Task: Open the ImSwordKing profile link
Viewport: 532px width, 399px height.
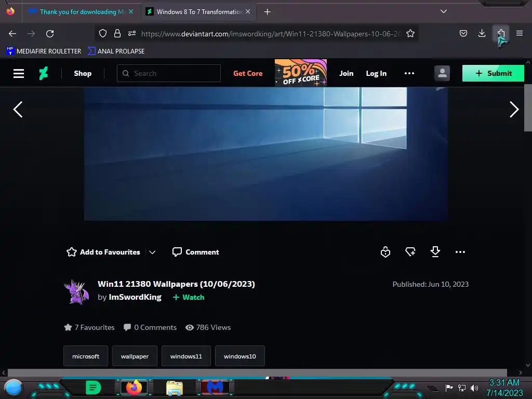Action: coord(135,297)
